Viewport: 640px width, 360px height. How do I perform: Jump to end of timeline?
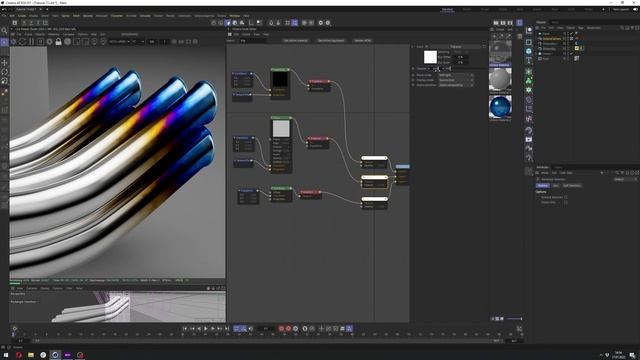227,329
